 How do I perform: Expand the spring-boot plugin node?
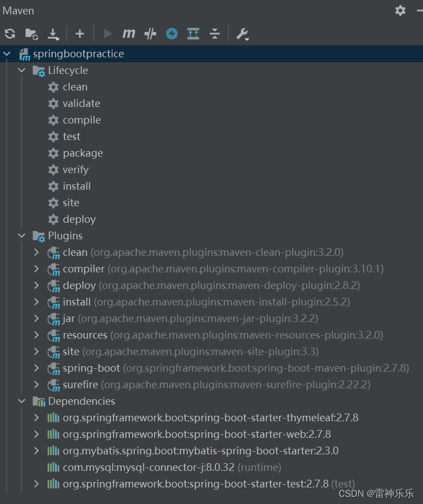click(x=36, y=368)
